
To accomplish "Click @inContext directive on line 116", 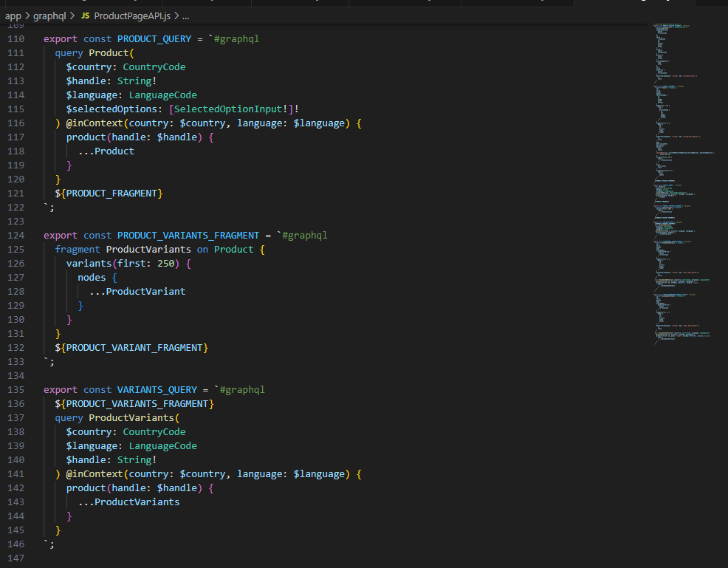I will (95, 123).
